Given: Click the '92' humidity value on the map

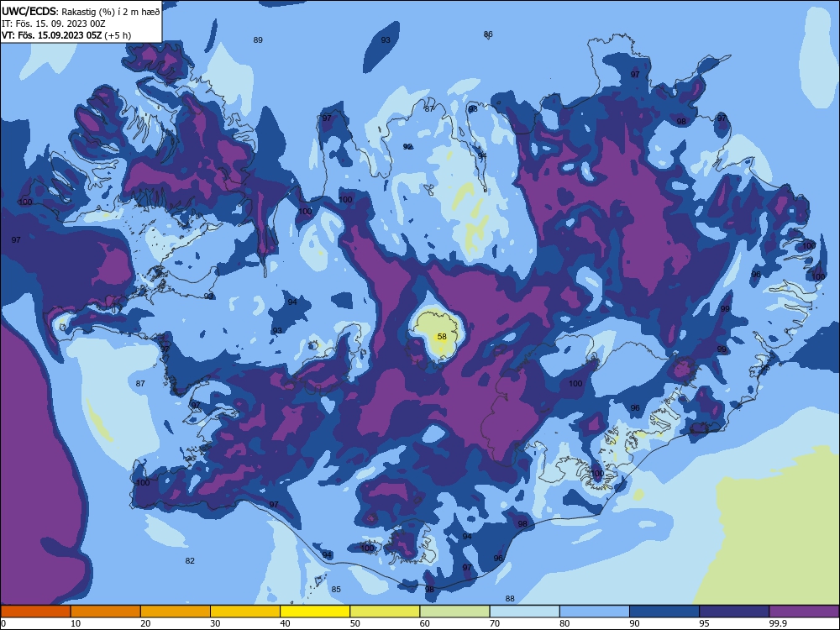Looking at the screenshot, I should click(407, 146).
